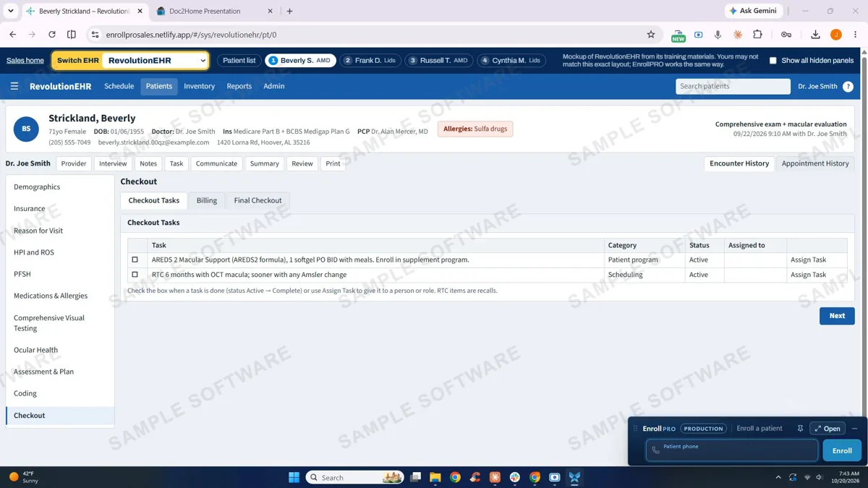
Task: Open the Chrome extensions puzzle icon
Action: [x=757, y=35]
